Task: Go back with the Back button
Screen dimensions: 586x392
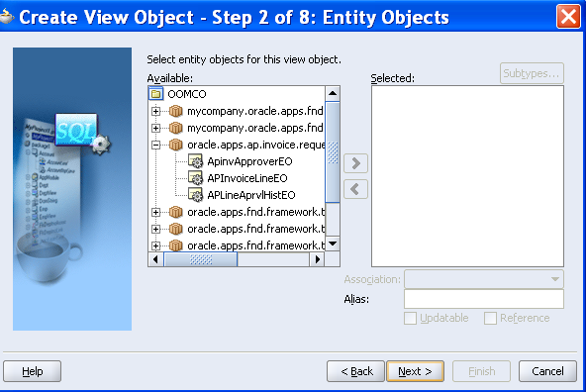Action: [x=355, y=371]
